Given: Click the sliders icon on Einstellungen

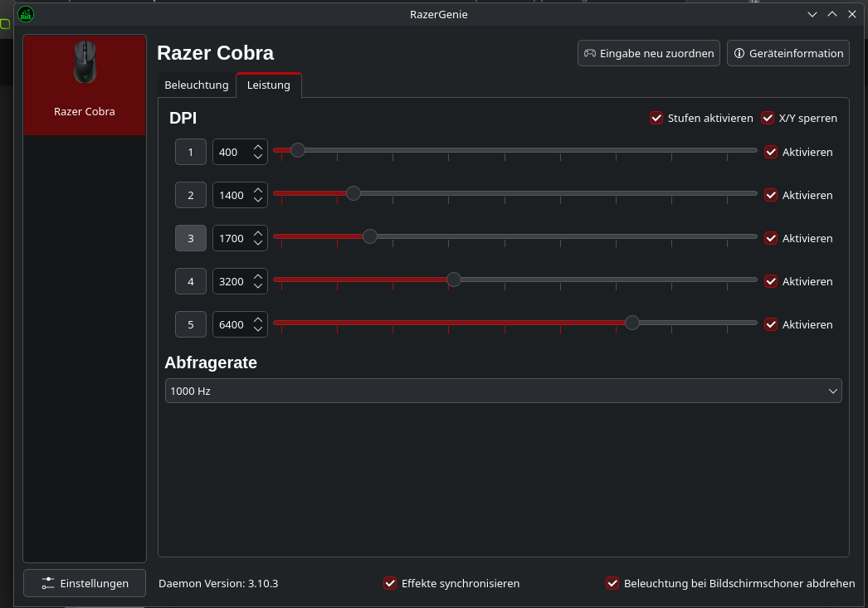Looking at the screenshot, I should tap(48, 583).
